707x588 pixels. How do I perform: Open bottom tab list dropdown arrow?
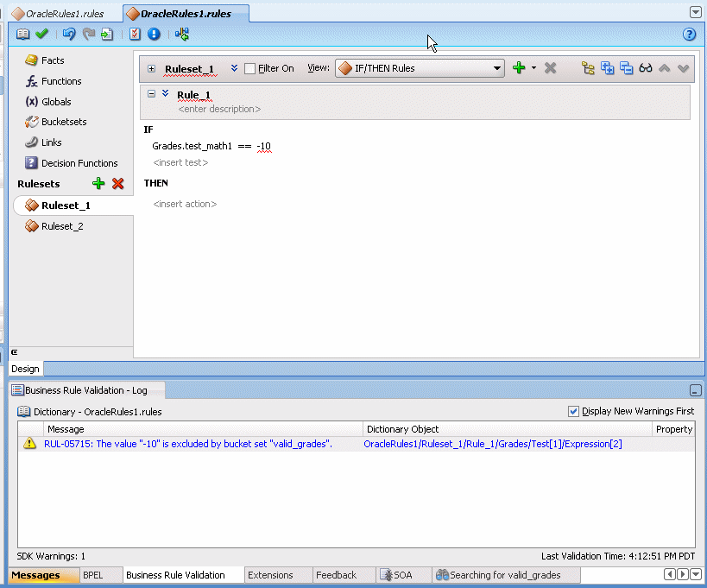pos(696,574)
